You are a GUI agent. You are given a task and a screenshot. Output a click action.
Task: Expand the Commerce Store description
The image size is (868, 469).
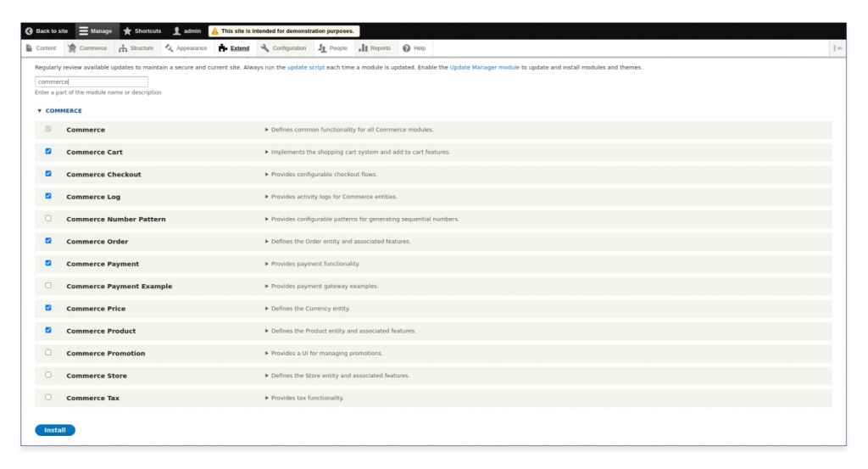(x=337, y=376)
